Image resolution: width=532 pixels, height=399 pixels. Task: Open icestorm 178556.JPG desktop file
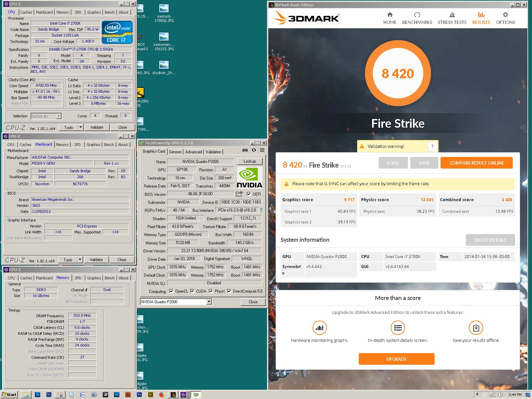[164, 13]
